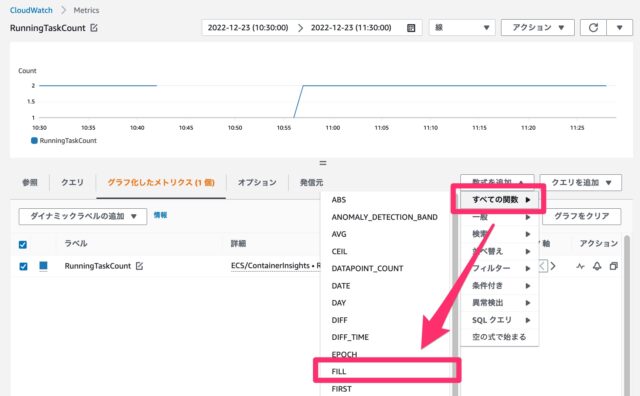640x396 pixels.
Task: Expand the フィルター submenu
Action: click(x=500, y=268)
